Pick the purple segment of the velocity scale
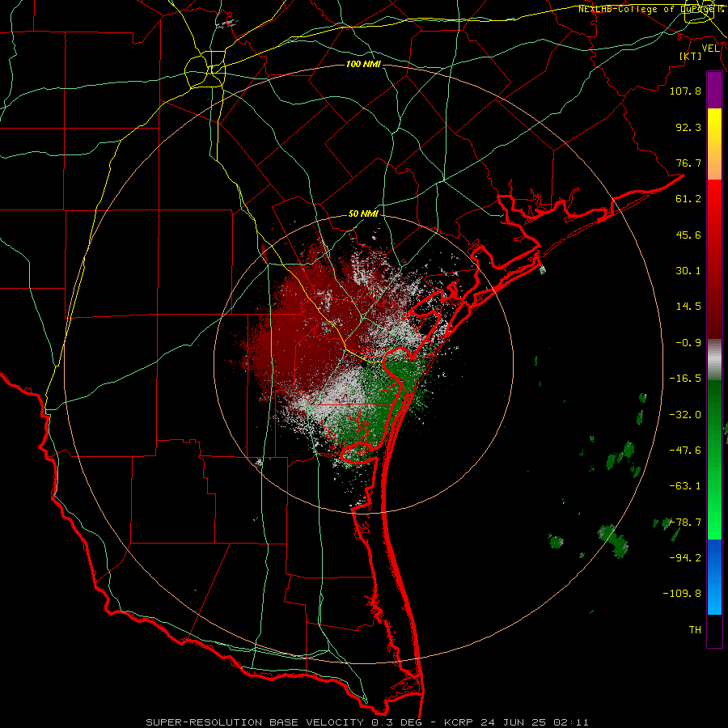 point(714,91)
